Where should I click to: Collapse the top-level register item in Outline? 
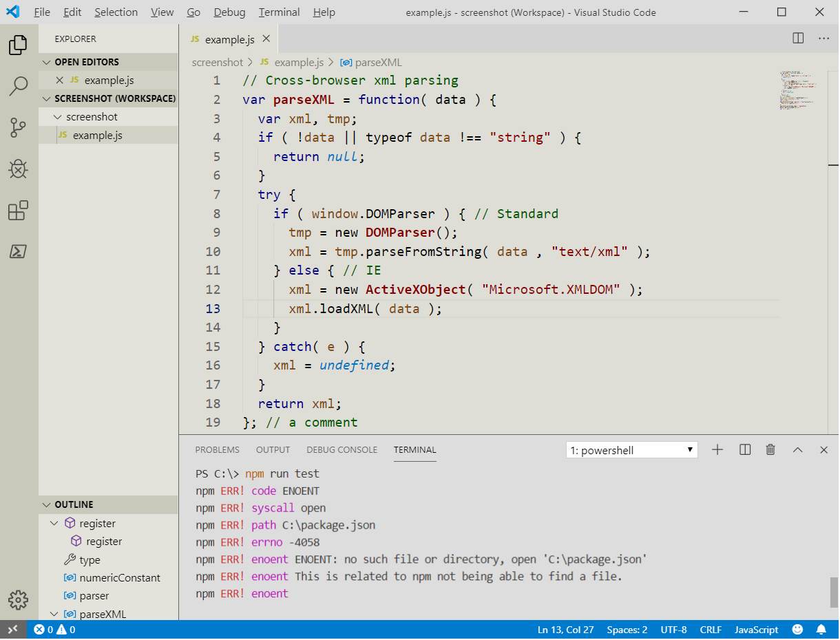55,524
